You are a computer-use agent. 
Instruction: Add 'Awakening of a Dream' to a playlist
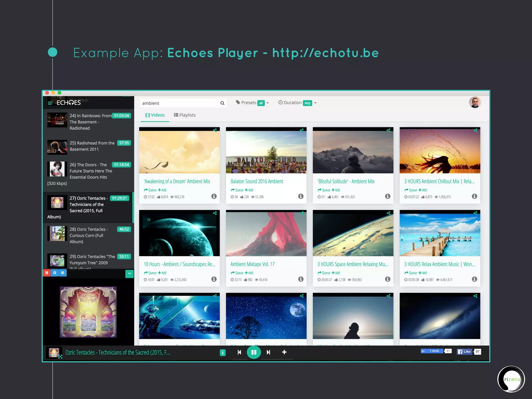(x=162, y=190)
